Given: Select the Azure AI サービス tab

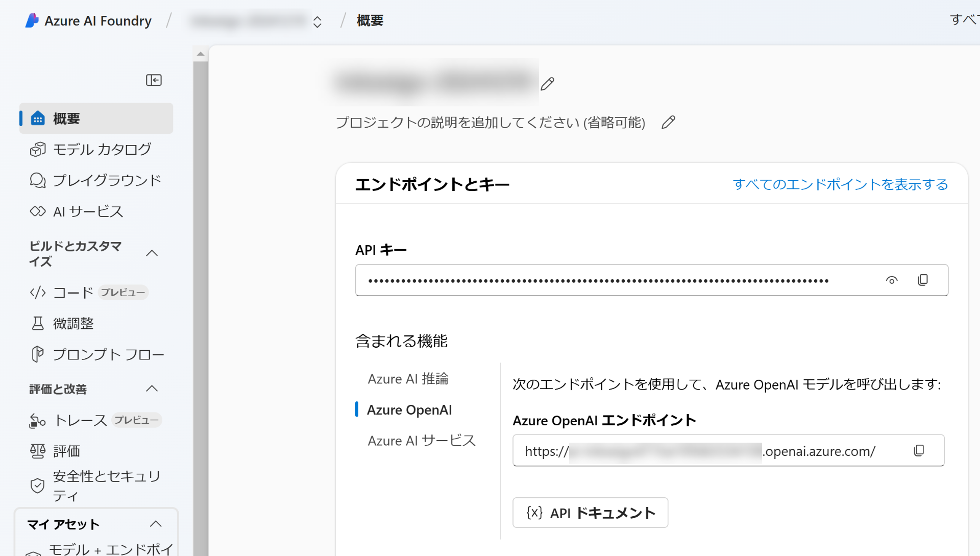Looking at the screenshot, I should pyautogui.click(x=421, y=440).
